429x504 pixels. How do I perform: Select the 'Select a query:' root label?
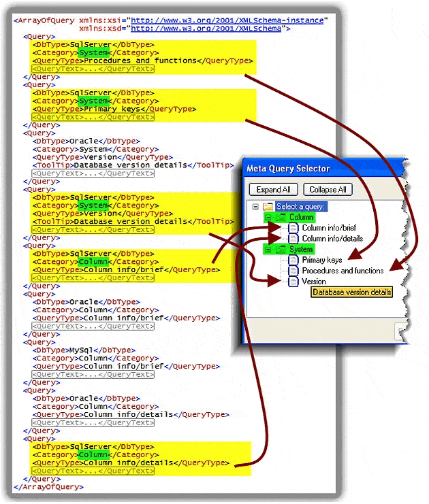click(x=300, y=207)
